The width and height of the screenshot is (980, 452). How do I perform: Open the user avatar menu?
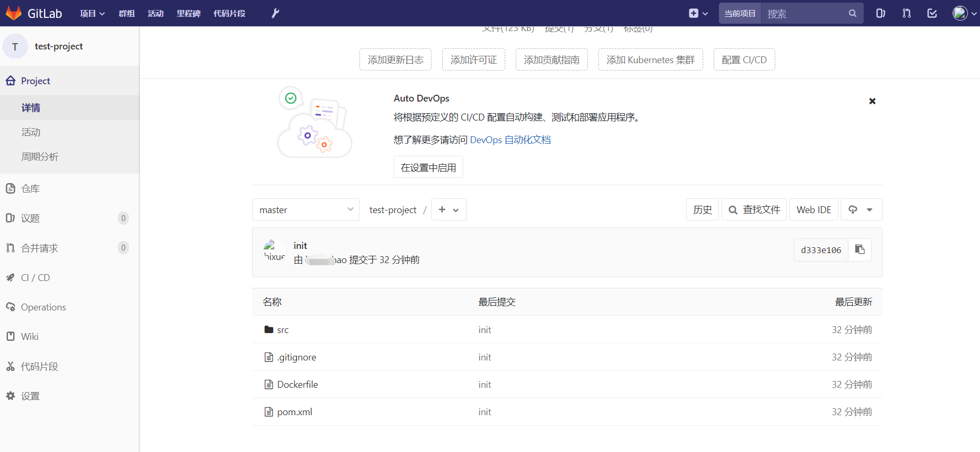965,13
